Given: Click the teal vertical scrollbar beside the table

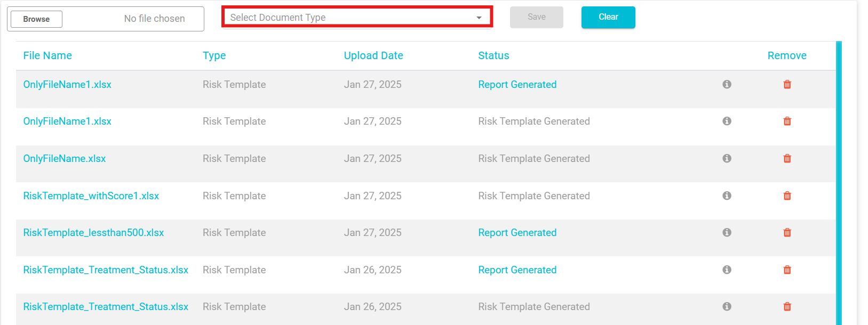Looking at the screenshot, I should click(839, 183).
